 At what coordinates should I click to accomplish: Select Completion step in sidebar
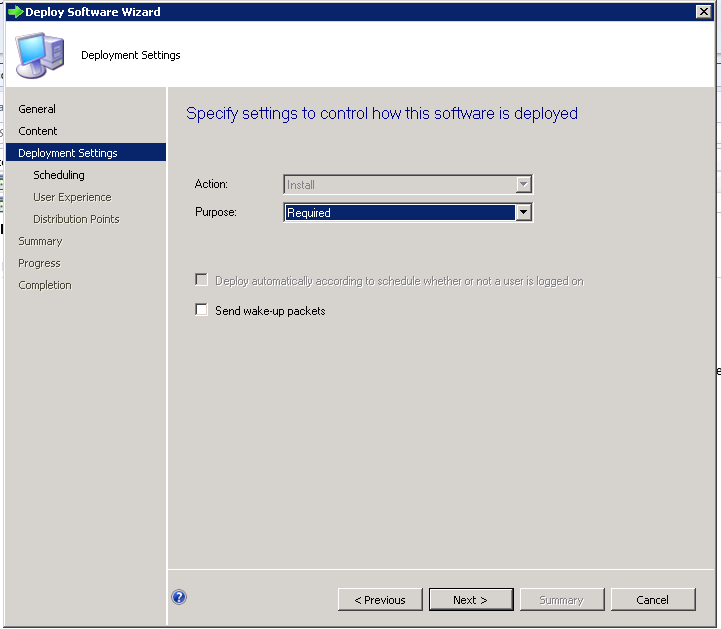click(45, 285)
